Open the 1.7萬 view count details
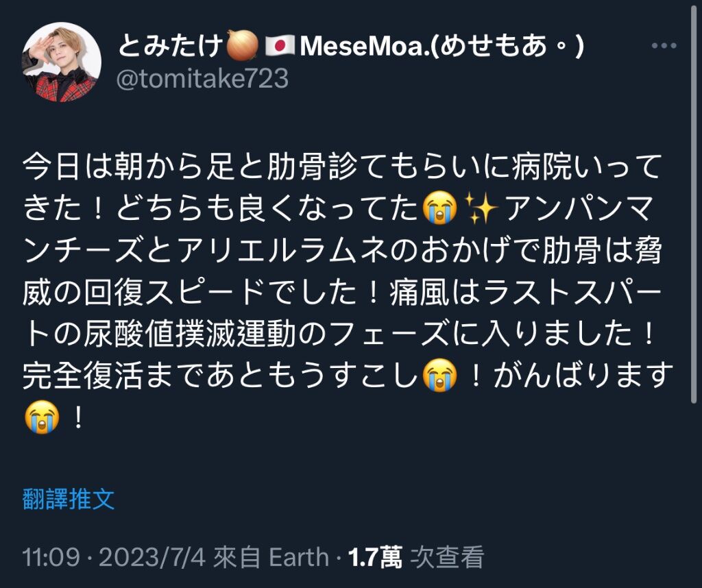 [x=375, y=558]
